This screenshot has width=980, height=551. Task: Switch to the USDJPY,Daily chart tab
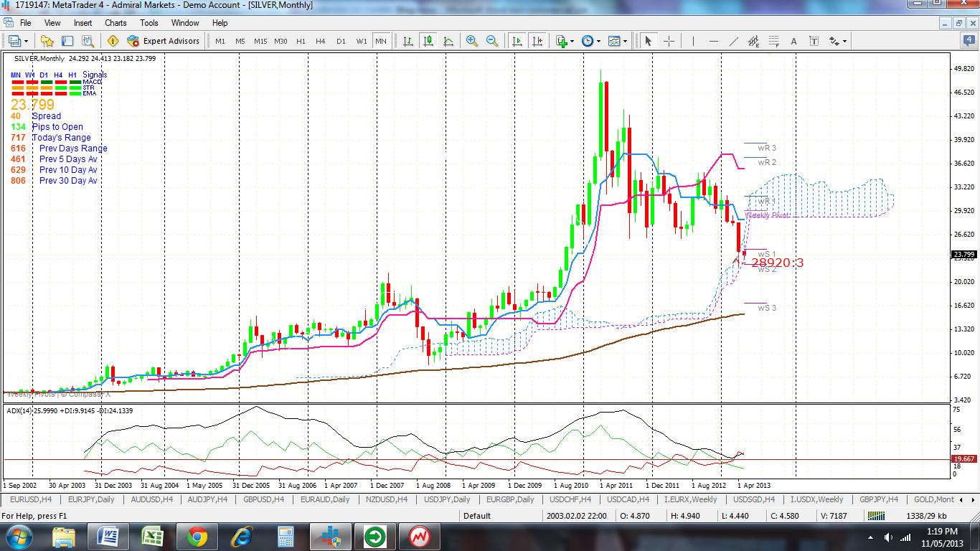click(447, 499)
